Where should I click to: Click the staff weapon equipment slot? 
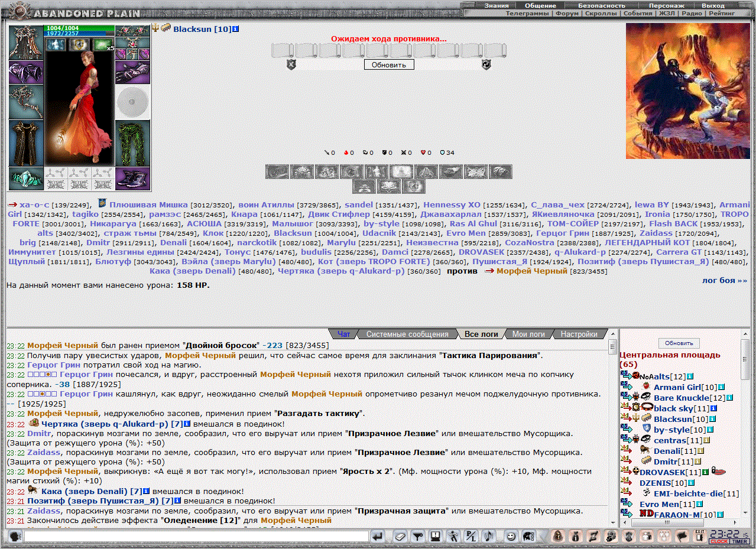click(x=26, y=102)
